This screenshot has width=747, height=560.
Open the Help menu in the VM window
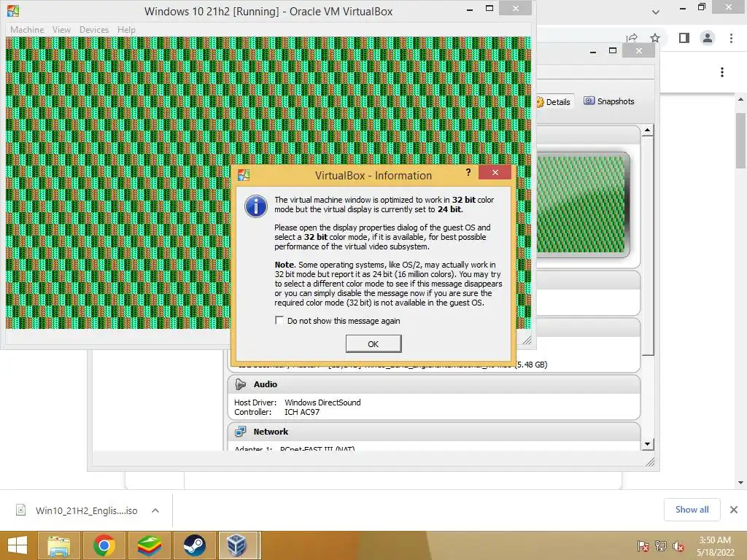click(126, 29)
